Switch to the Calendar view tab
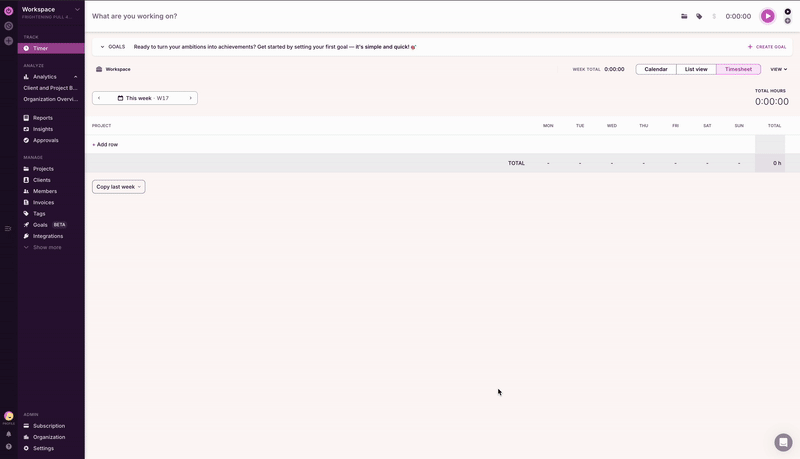800x459 pixels. [x=655, y=69]
